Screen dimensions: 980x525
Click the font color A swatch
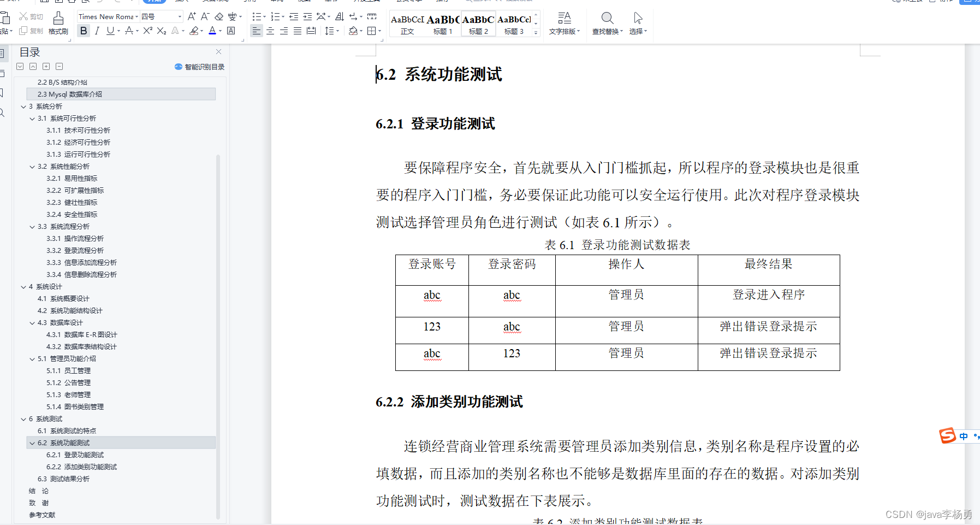pyautogui.click(x=212, y=31)
